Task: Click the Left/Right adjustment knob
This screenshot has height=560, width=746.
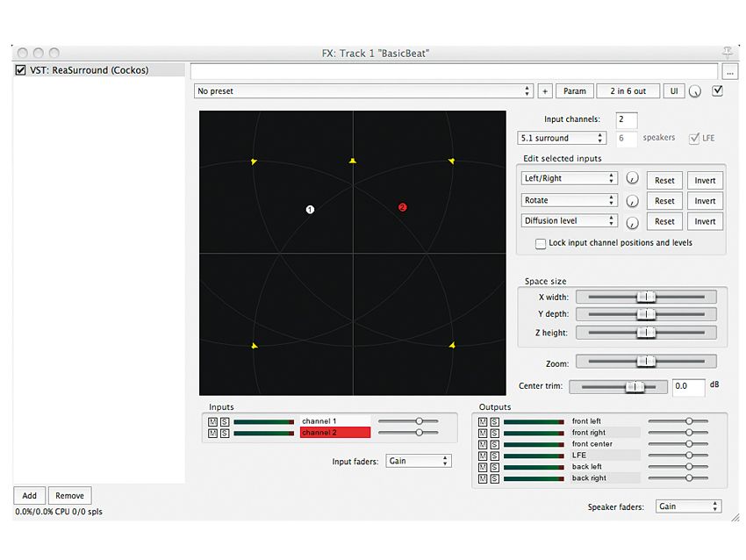Action: [632, 178]
